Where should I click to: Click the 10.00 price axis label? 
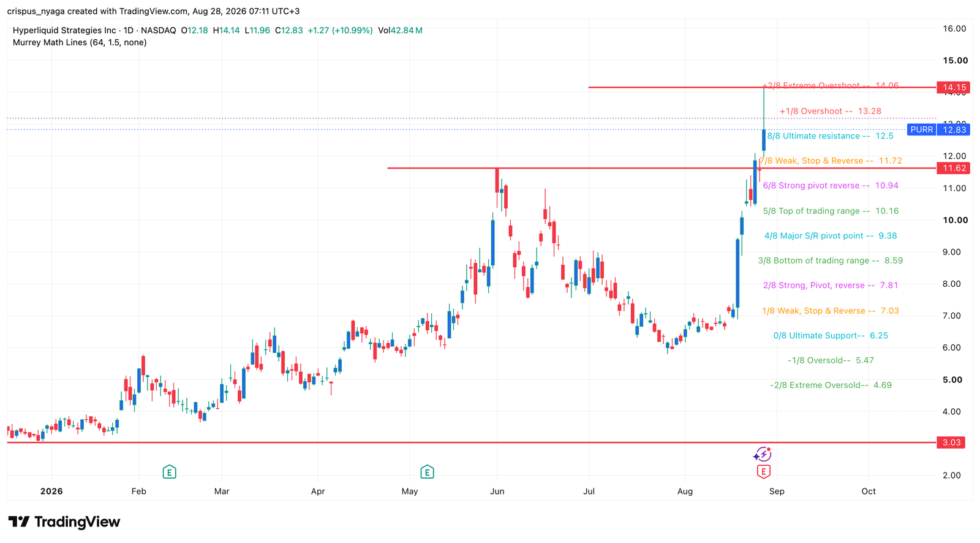click(x=955, y=220)
